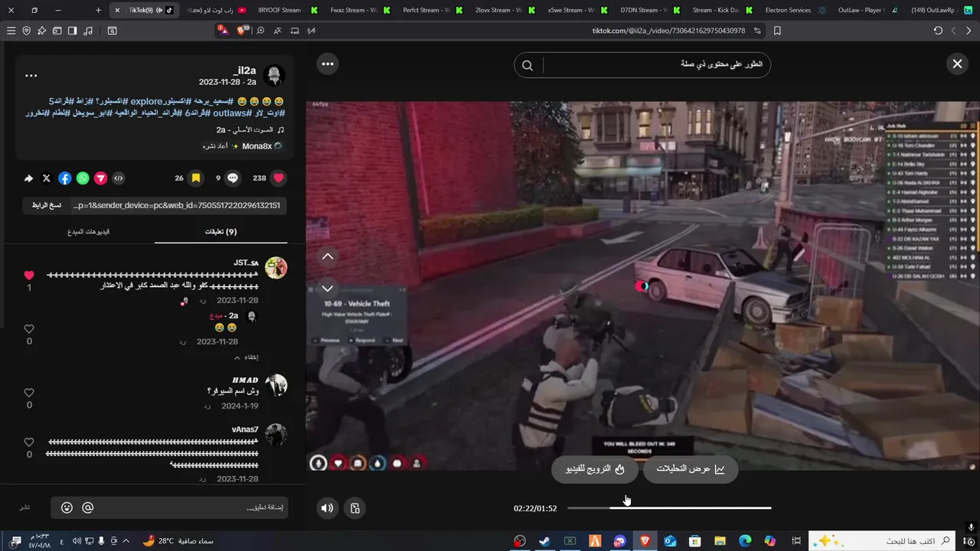The height and width of the screenshot is (551, 980).
Task: Close the TikTok video viewer
Action: coord(957,64)
